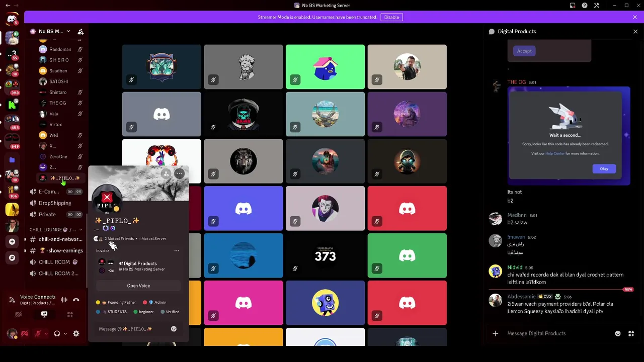Open the DropShipping voice channel
Viewport: 644px width, 362px height.
pos(55,203)
